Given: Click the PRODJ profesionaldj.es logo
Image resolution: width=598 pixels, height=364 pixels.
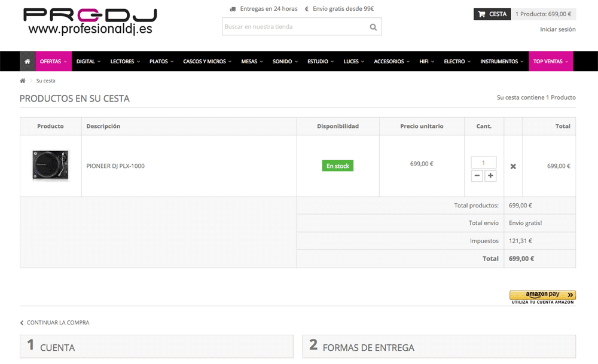Looking at the screenshot, I should click(90, 22).
